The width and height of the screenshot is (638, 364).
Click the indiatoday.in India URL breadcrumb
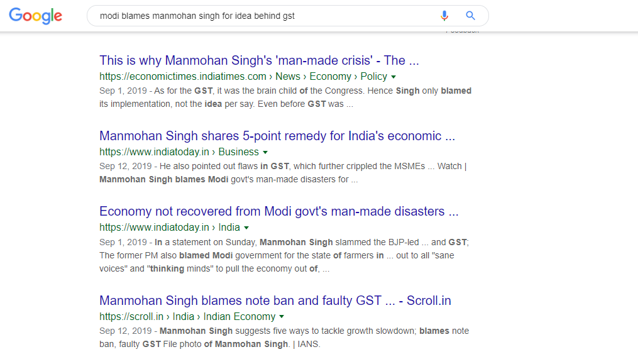coord(170,227)
